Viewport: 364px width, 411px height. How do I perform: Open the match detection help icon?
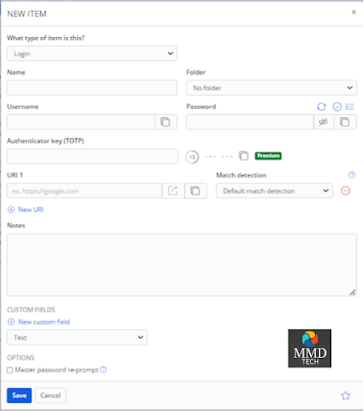[x=352, y=175]
